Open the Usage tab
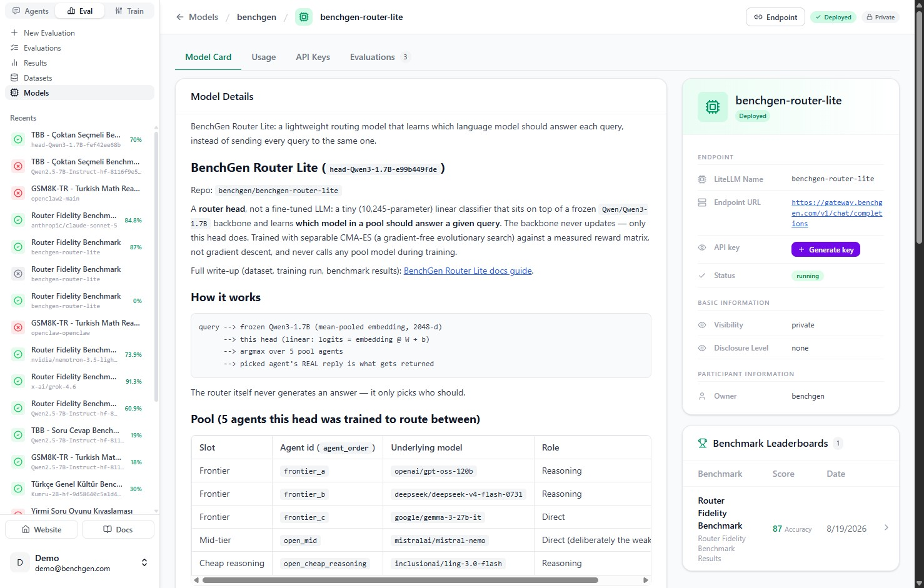The height and width of the screenshot is (588, 924). [x=264, y=57]
